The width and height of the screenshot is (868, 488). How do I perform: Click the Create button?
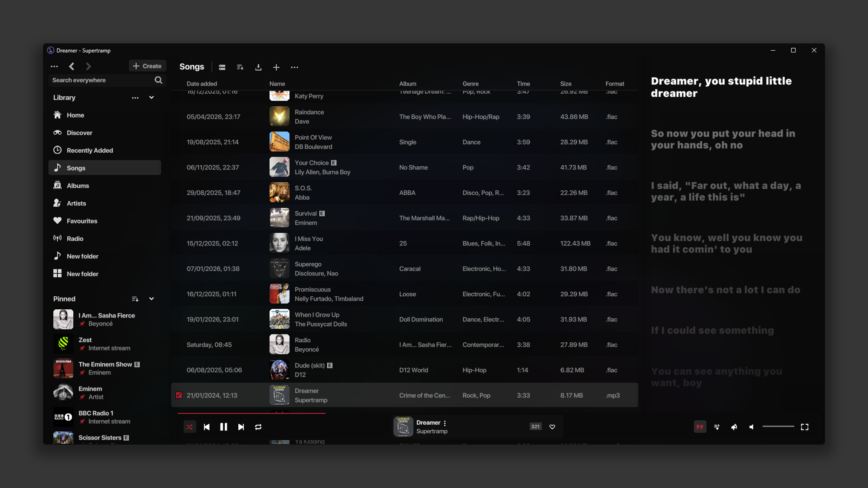pos(147,66)
